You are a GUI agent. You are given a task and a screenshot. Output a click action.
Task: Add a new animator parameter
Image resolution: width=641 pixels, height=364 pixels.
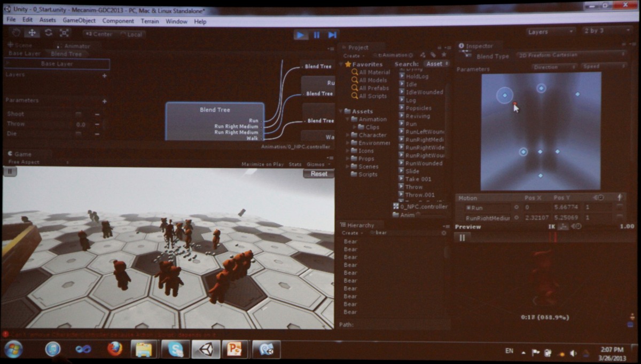(x=104, y=101)
